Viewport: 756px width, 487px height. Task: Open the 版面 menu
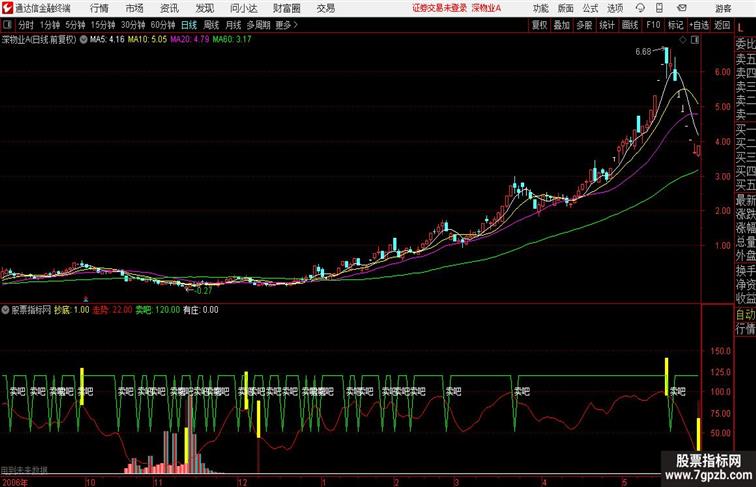coord(566,8)
